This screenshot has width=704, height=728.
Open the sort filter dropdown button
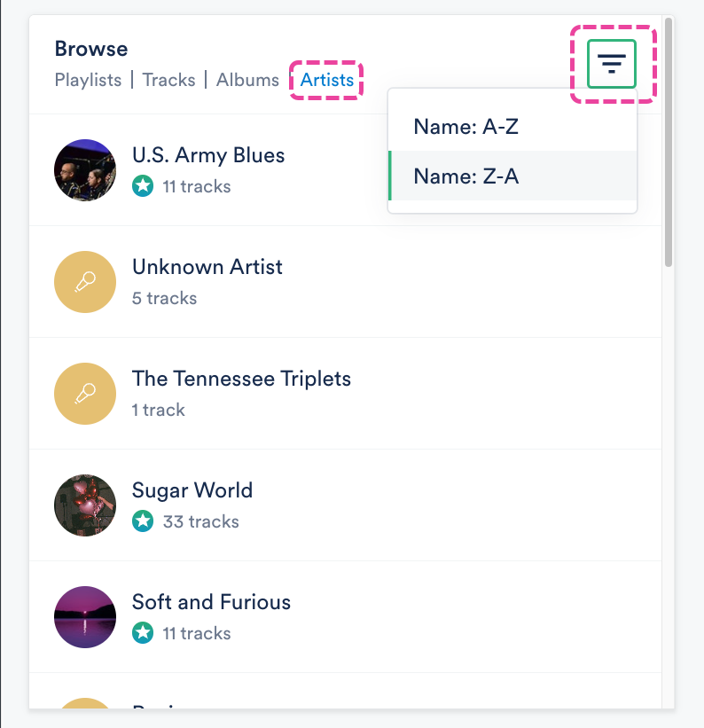point(611,64)
